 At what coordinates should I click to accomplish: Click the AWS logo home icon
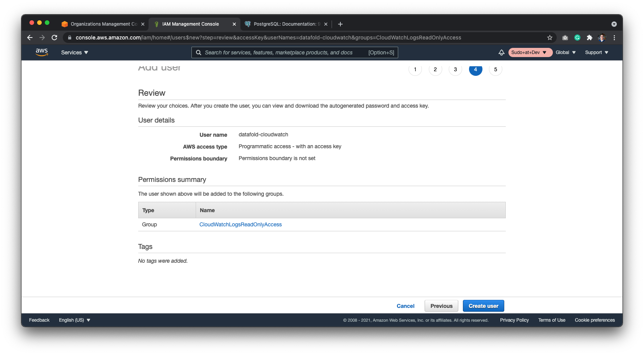[42, 52]
